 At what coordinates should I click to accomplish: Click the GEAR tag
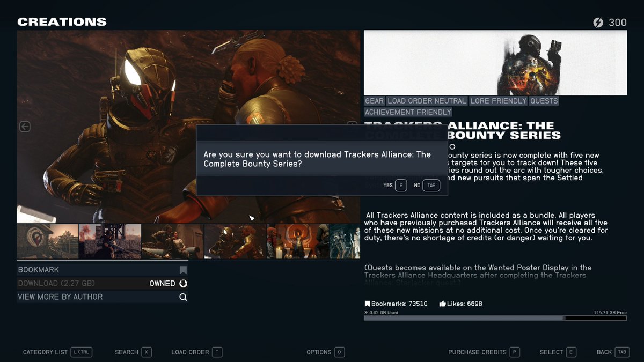click(375, 101)
